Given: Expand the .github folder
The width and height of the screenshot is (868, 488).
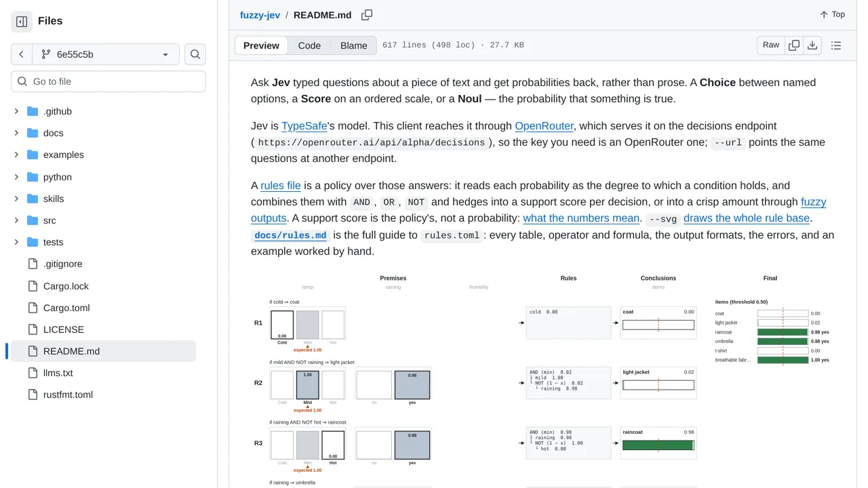Looking at the screenshot, I should click(58, 111).
